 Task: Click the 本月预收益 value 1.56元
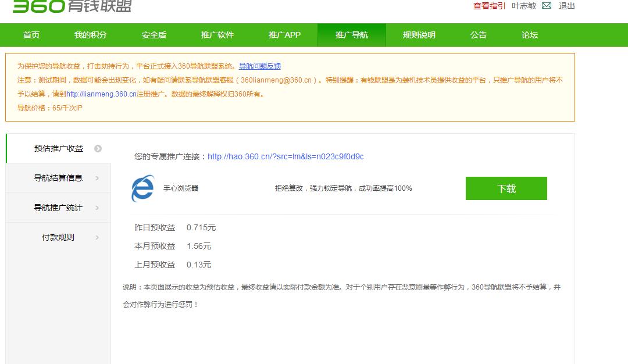pyautogui.click(x=199, y=247)
